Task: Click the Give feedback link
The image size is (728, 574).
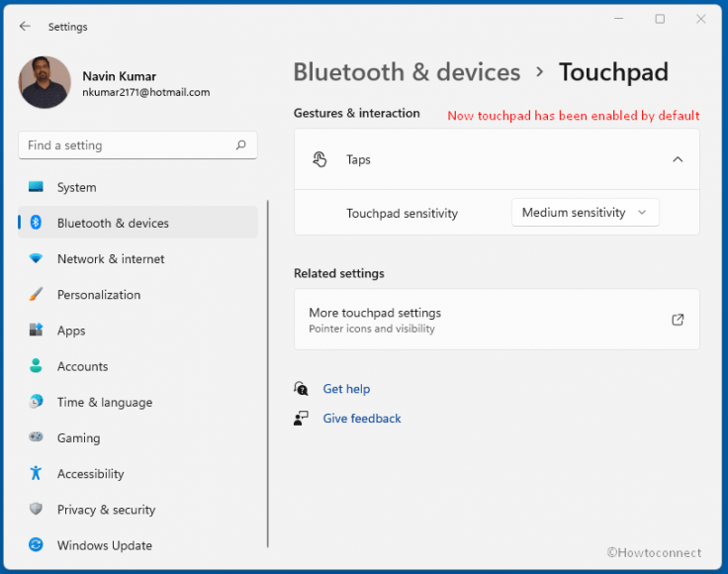Action: coord(362,419)
